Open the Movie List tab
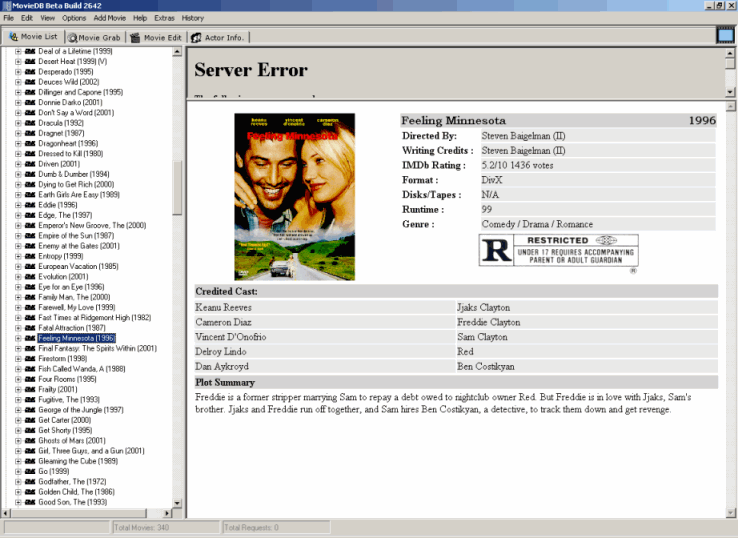 (x=33, y=37)
